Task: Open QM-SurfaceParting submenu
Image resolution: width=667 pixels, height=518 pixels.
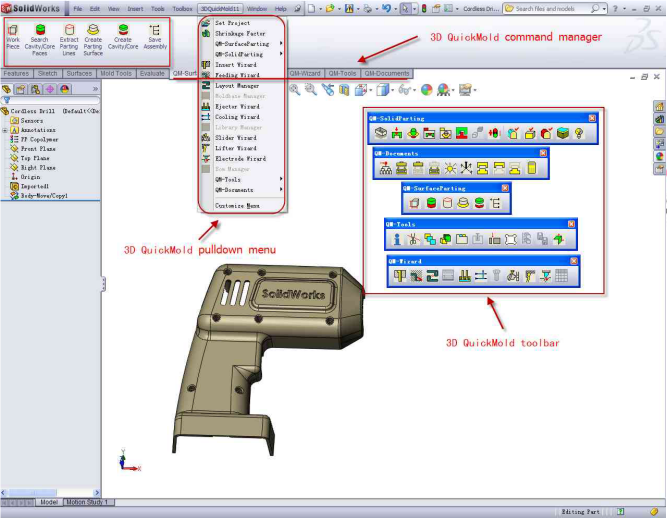Action: 242,44
